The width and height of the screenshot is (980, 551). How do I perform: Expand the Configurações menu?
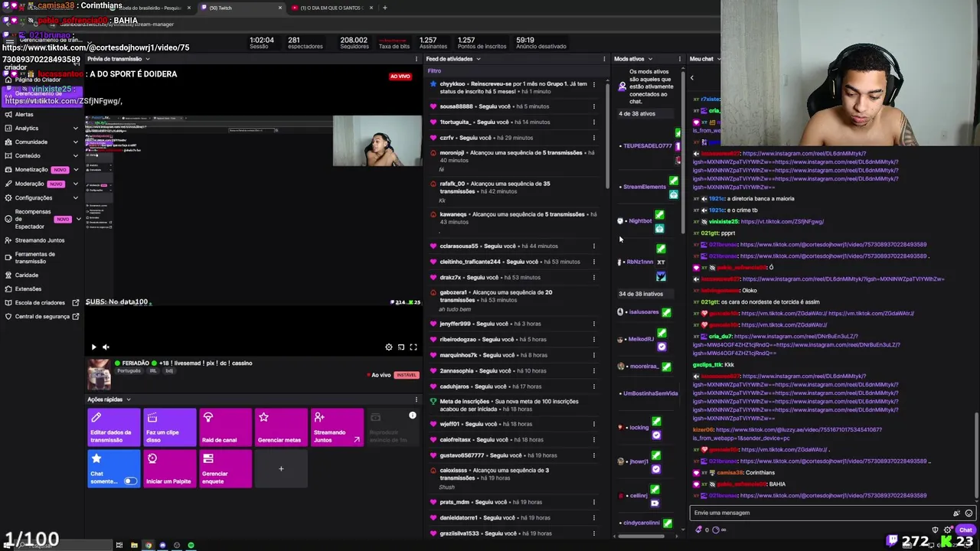(x=76, y=197)
